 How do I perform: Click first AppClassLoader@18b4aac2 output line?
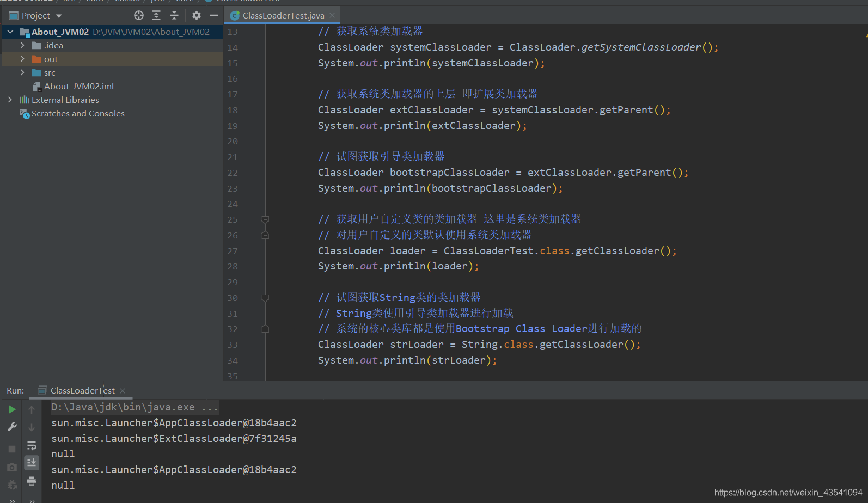click(174, 422)
